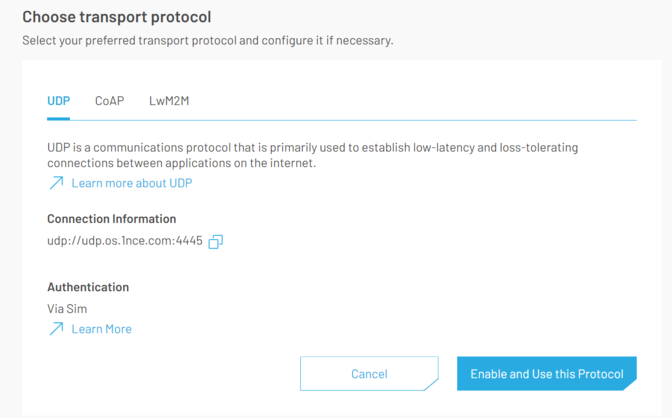
Task: Click the Authentication heading
Action: 88,287
